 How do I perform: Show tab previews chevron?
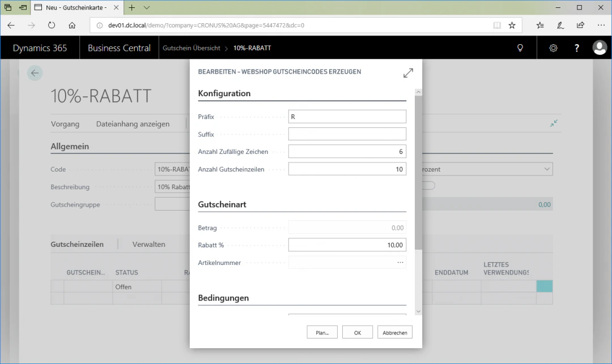pyautogui.click(x=146, y=7)
